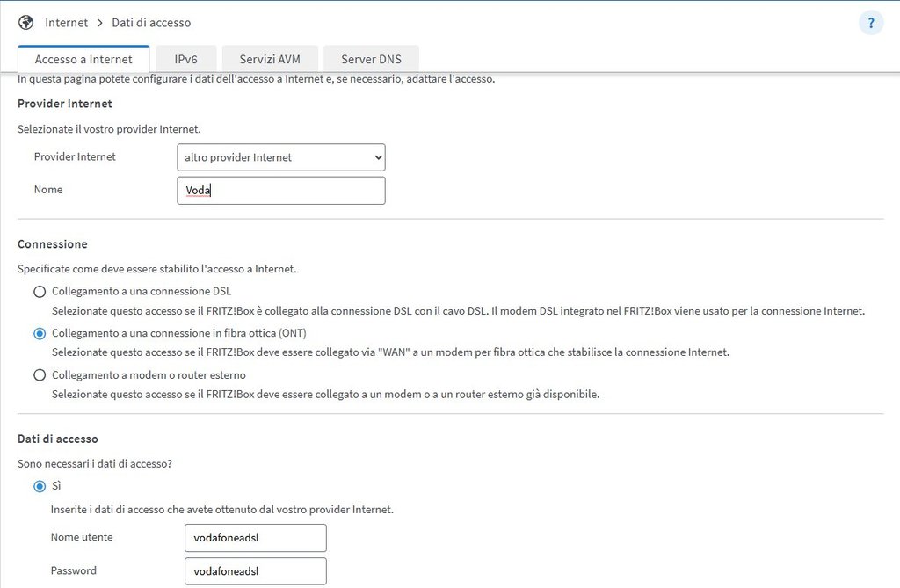The height and width of the screenshot is (588, 900).
Task: Focus the Password input field
Action: (x=255, y=571)
